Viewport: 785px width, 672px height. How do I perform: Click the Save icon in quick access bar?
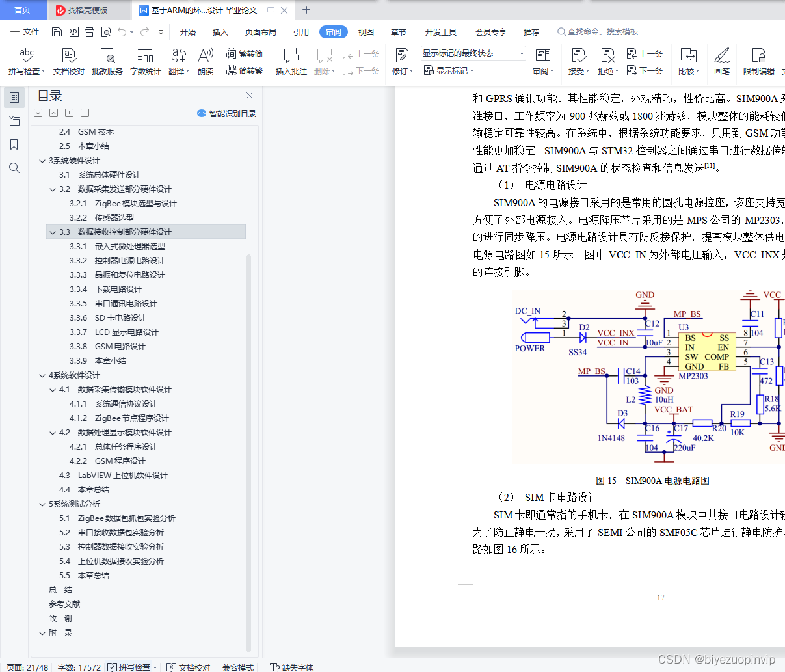(x=57, y=32)
